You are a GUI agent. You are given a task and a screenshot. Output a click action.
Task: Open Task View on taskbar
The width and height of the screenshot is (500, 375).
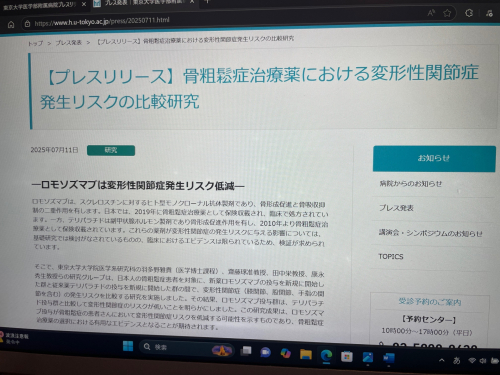coord(246,351)
